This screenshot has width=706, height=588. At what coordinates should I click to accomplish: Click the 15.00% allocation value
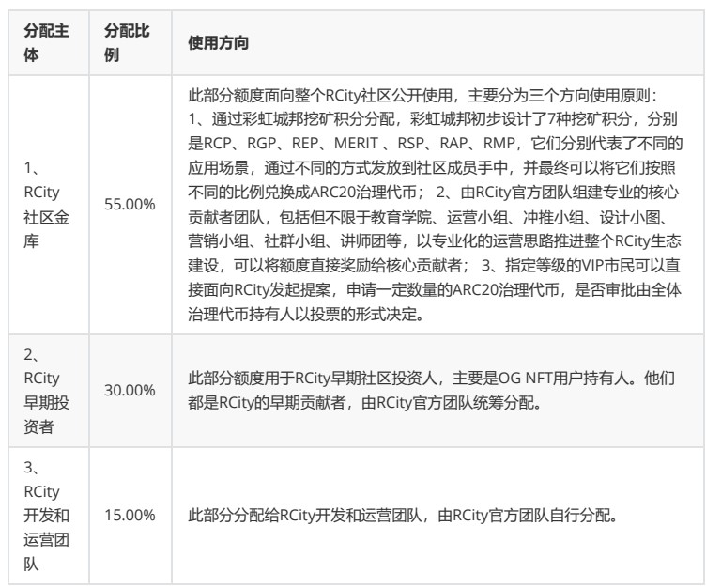coord(130,516)
